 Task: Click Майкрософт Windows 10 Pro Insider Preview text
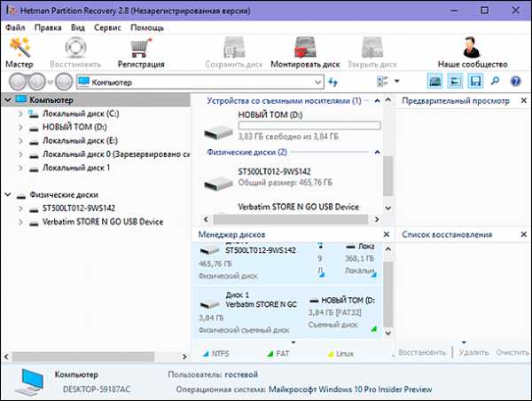(x=350, y=389)
